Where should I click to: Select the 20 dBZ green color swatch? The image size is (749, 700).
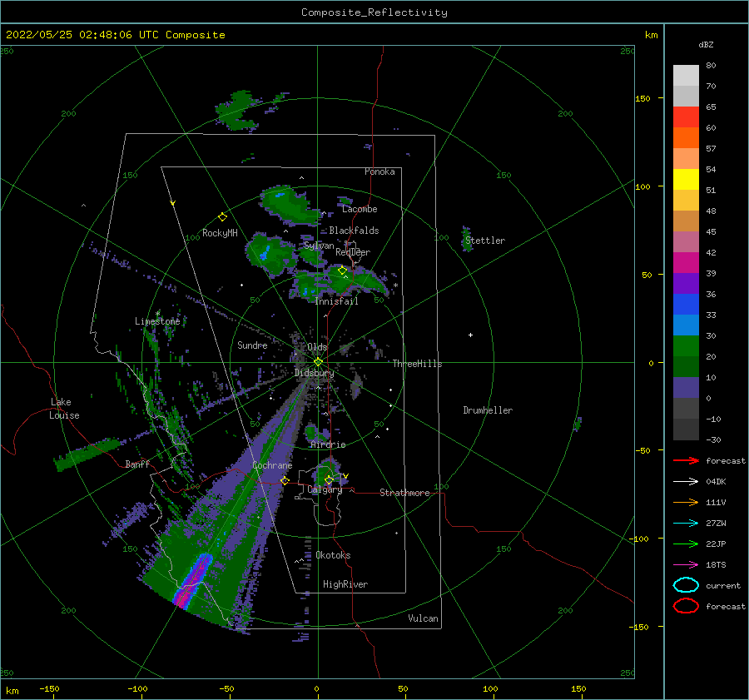pos(686,346)
